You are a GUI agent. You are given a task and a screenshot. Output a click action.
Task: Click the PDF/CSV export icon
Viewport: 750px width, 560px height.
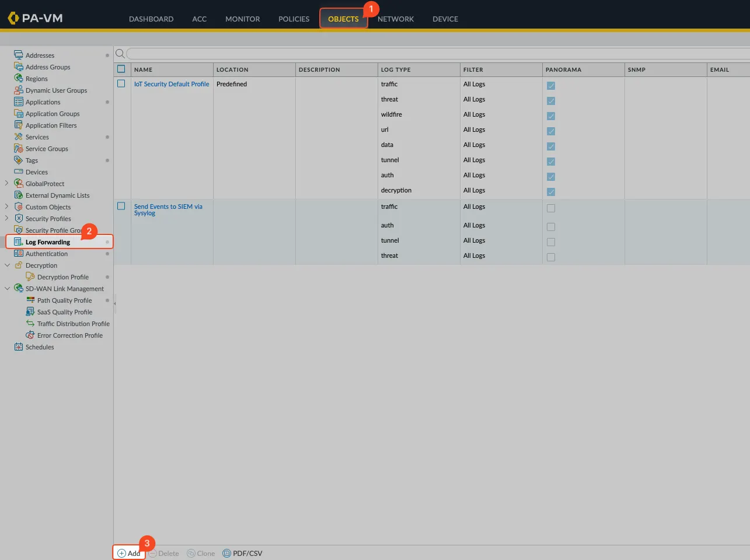[x=226, y=554]
